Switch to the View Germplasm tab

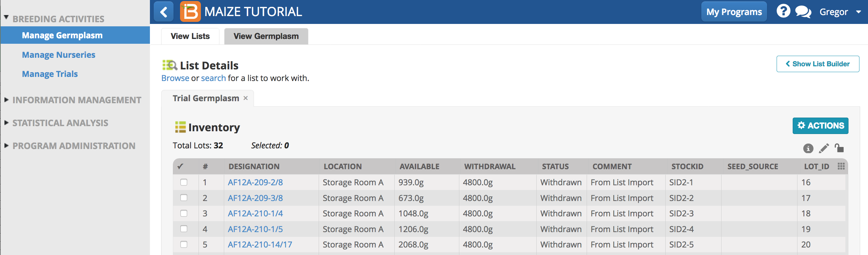pos(266,36)
